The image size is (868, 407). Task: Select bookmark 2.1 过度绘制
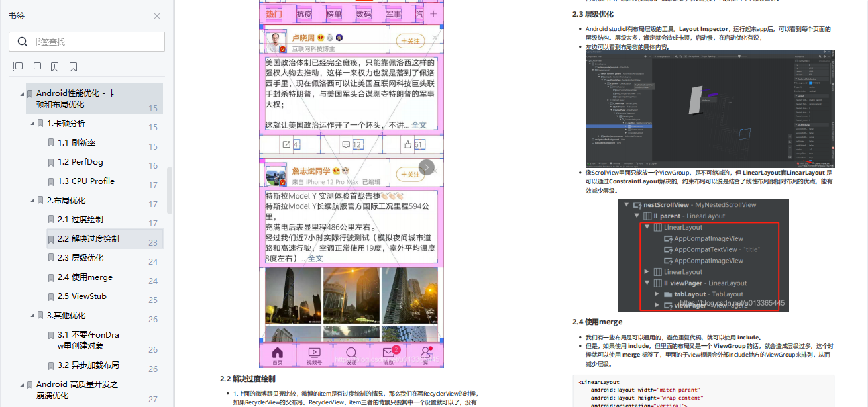(x=80, y=220)
